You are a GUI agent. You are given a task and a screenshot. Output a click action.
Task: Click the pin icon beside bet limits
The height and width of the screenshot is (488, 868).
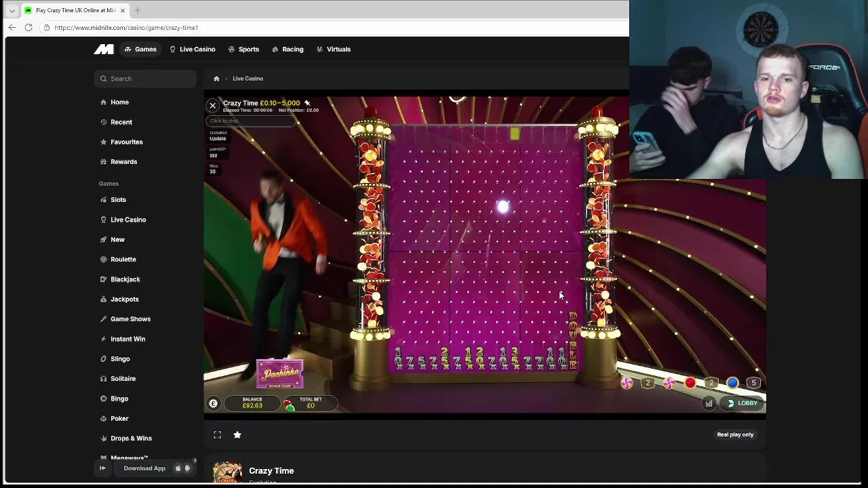pyautogui.click(x=307, y=103)
